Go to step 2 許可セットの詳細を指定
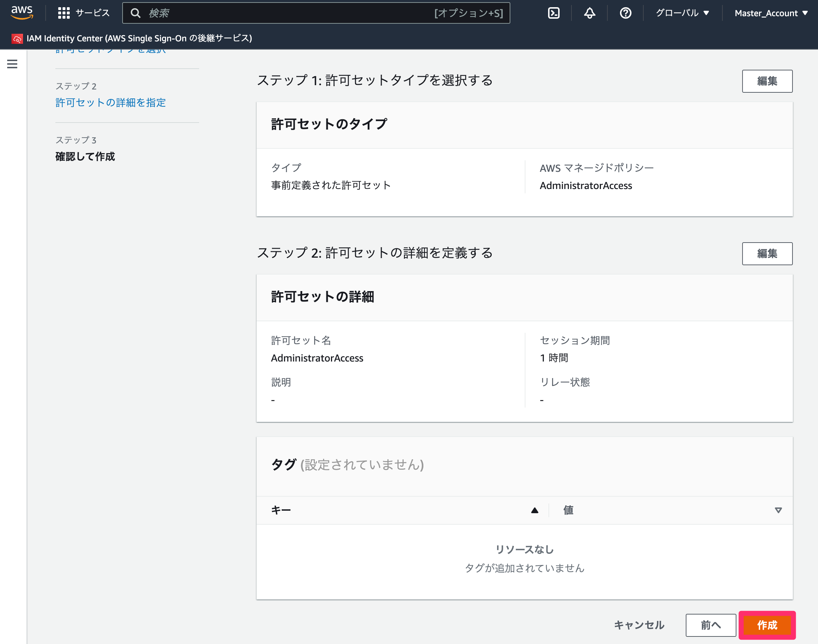The height and width of the screenshot is (644, 818). [x=110, y=102]
